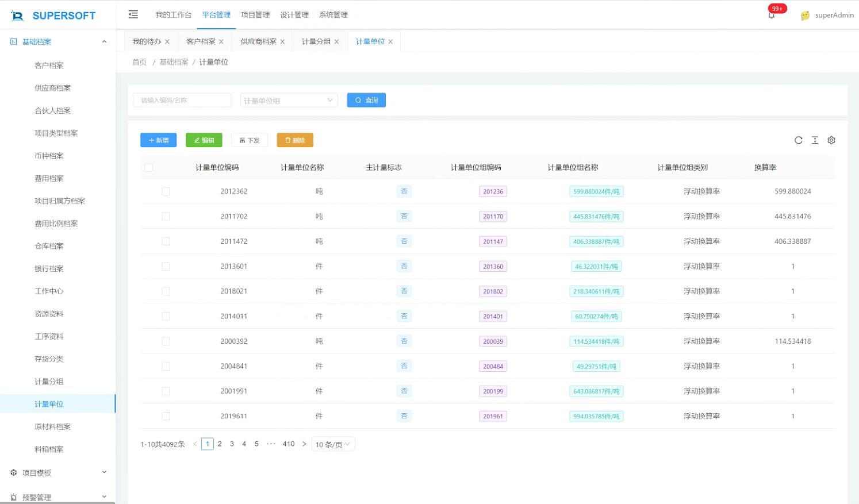Open the 10 条/页 page size dropdown
This screenshot has width=859, height=504.
tap(333, 444)
